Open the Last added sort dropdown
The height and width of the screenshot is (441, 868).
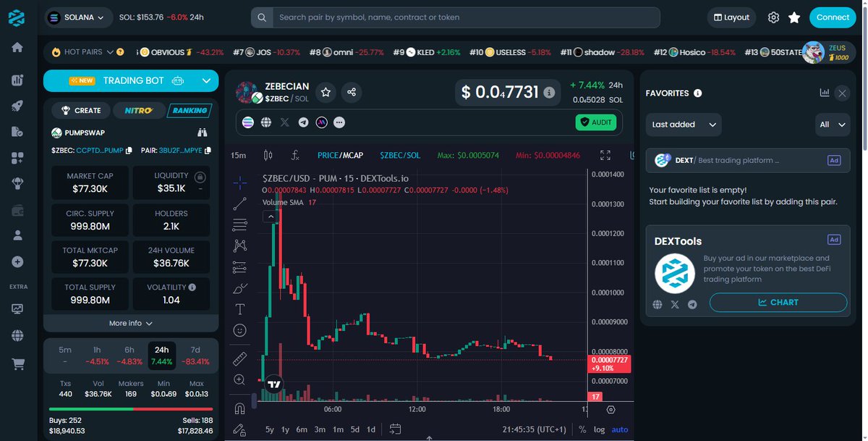pos(684,125)
